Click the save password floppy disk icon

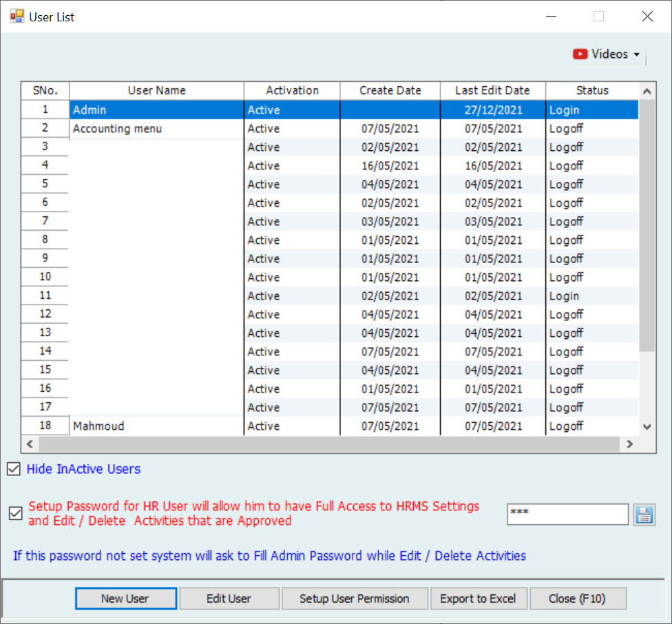[644, 514]
